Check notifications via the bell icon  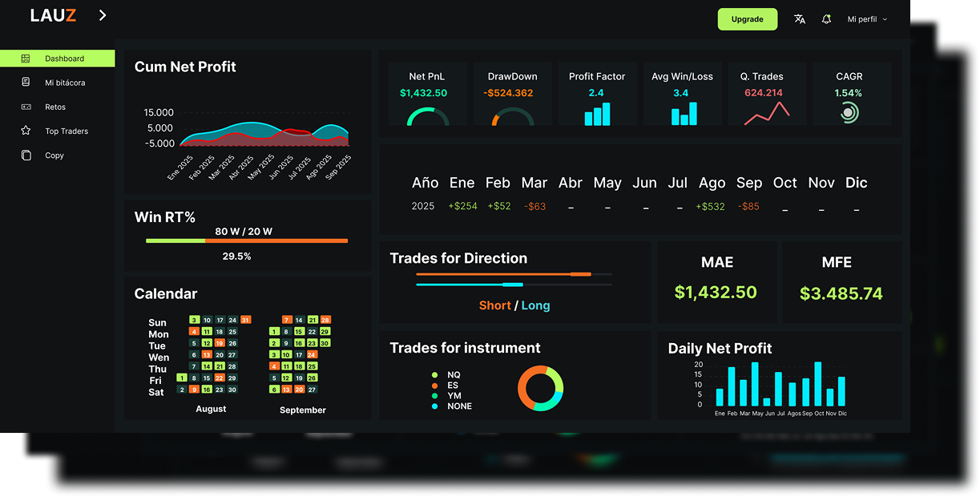826,18
